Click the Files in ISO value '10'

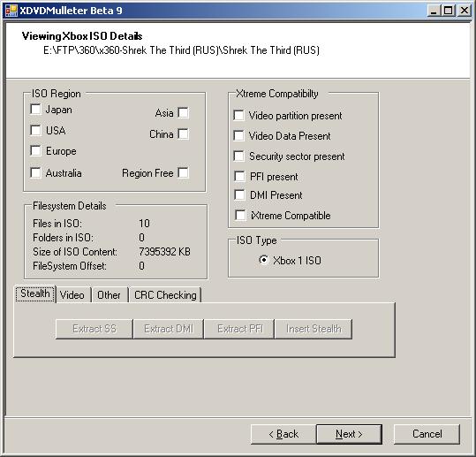[x=144, y=224]
